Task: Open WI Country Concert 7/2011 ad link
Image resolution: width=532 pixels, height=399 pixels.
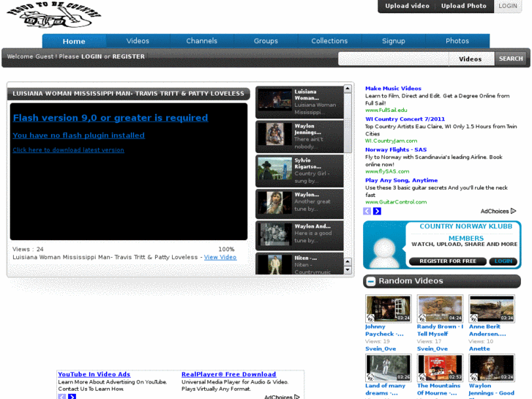Action: tap(405, 119)
